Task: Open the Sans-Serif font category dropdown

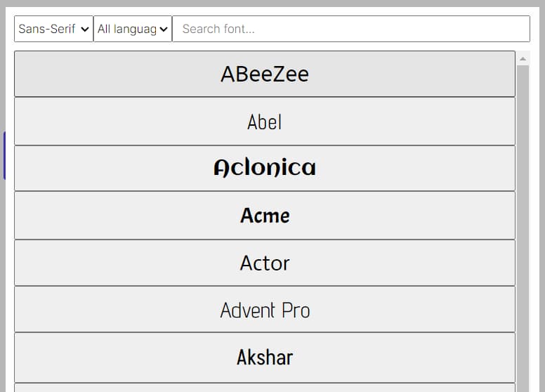Action: tap(53, 29)
